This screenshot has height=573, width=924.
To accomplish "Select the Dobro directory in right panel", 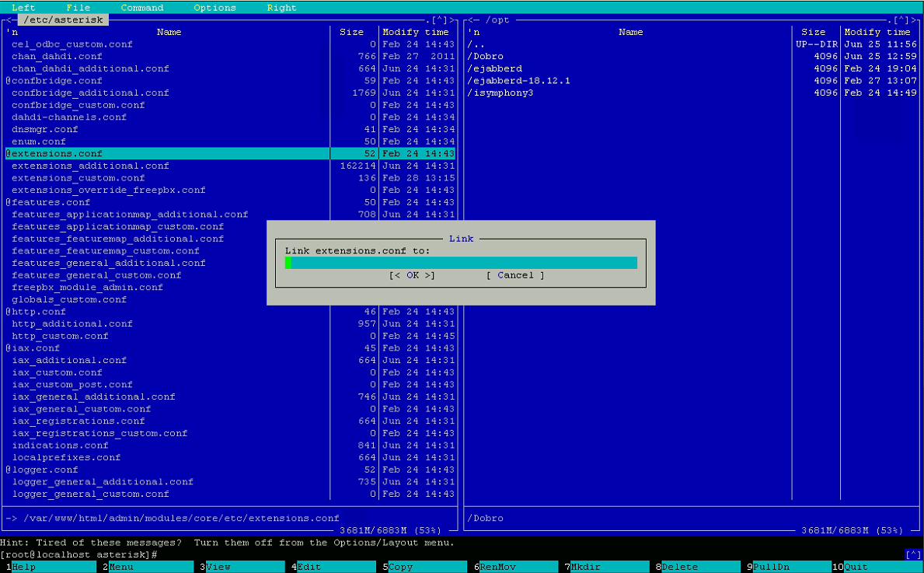I will [x=485, y=57].
